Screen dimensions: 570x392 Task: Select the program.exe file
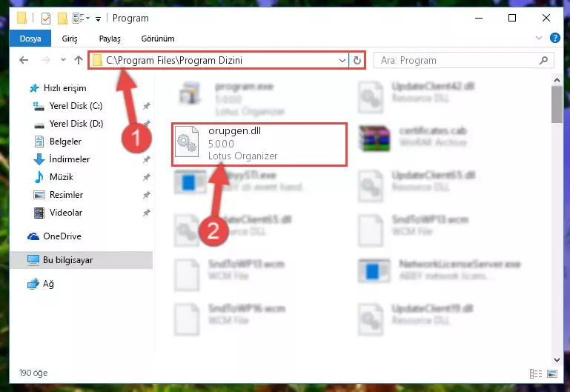(x=233, y=97)
